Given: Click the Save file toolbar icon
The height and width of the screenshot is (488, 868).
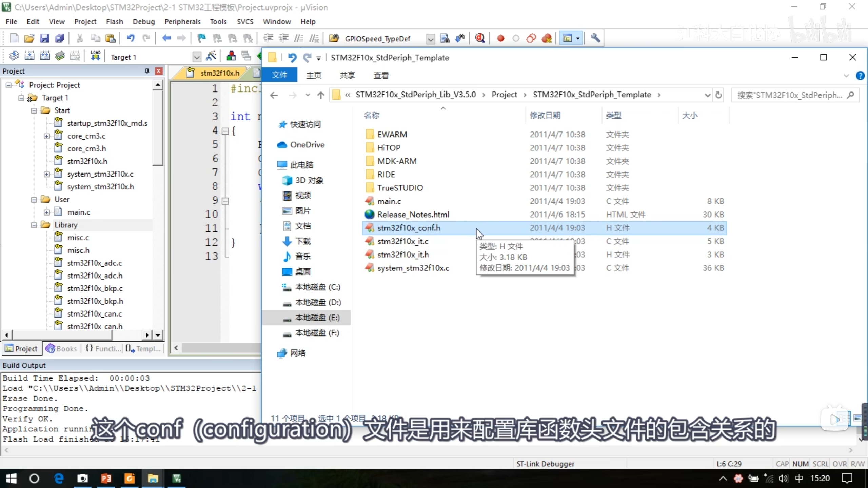Looking at the screenshot, I should click(44, 38).
